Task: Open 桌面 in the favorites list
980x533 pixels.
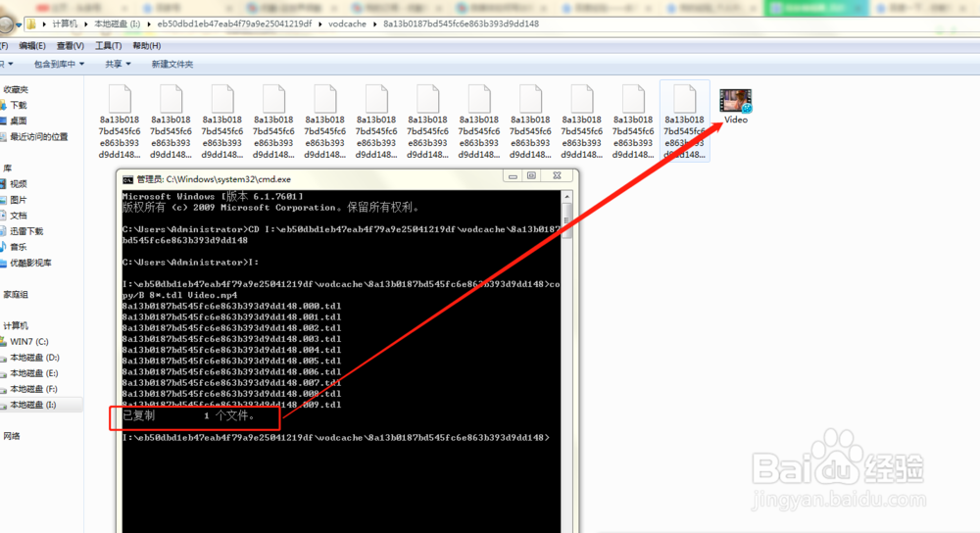Action: pyautogui.click(x=18, y=121)
